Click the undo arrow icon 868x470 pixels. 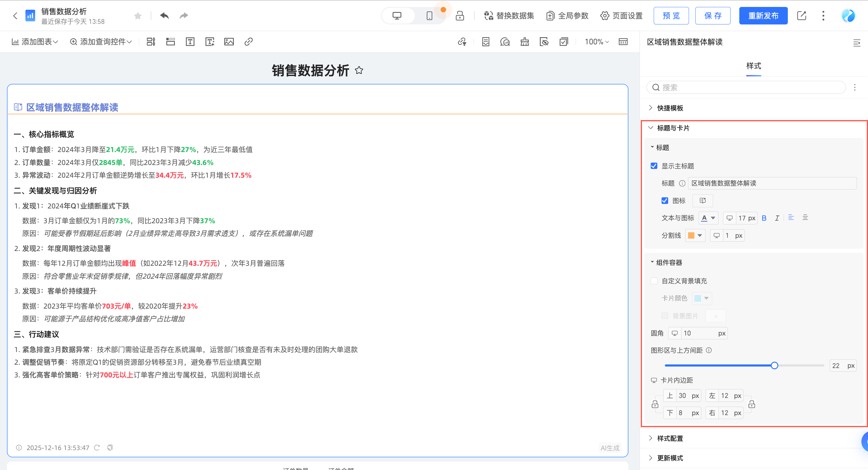(164, 16)
